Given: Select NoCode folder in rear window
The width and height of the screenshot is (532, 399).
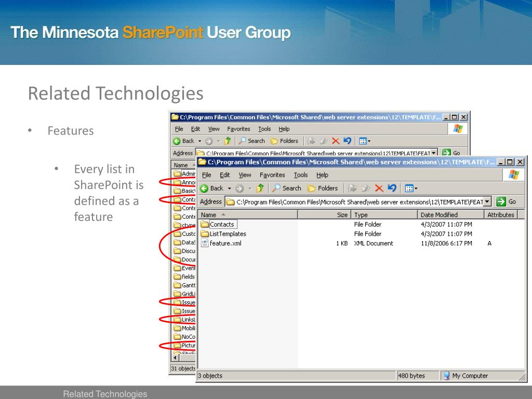Looking at the screenshot, I should 184,337.
